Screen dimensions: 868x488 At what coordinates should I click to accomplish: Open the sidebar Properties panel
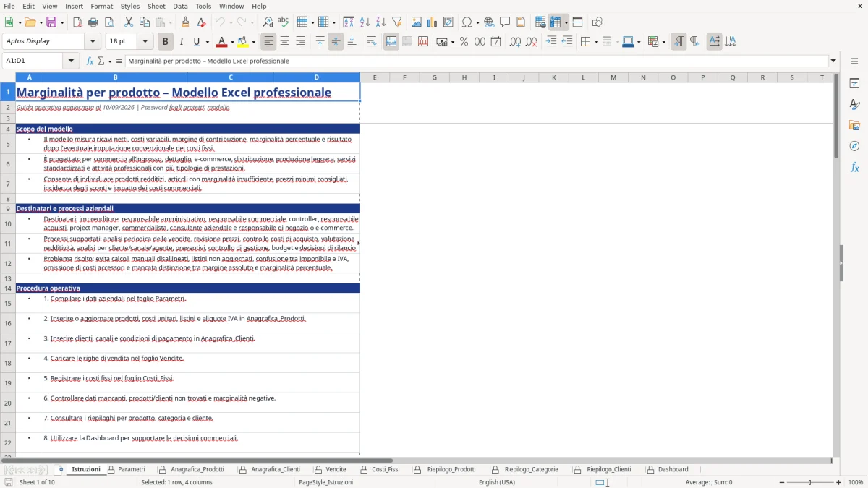click(x=854, y=84)
